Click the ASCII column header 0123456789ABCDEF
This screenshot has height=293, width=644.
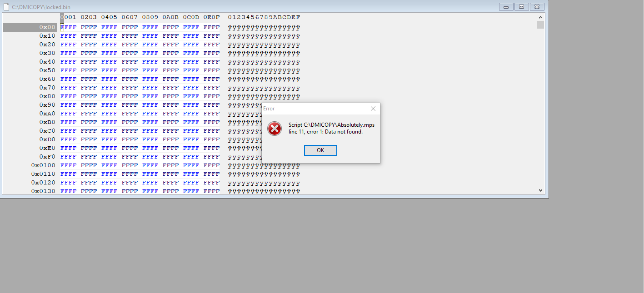pos(264,17)
